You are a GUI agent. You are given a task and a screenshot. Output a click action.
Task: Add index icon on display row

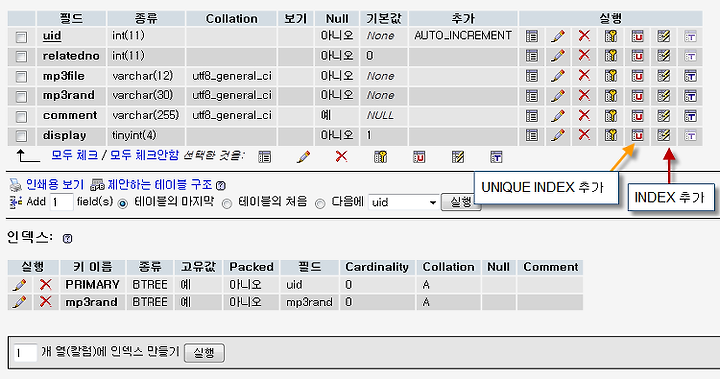click(664, 136)
